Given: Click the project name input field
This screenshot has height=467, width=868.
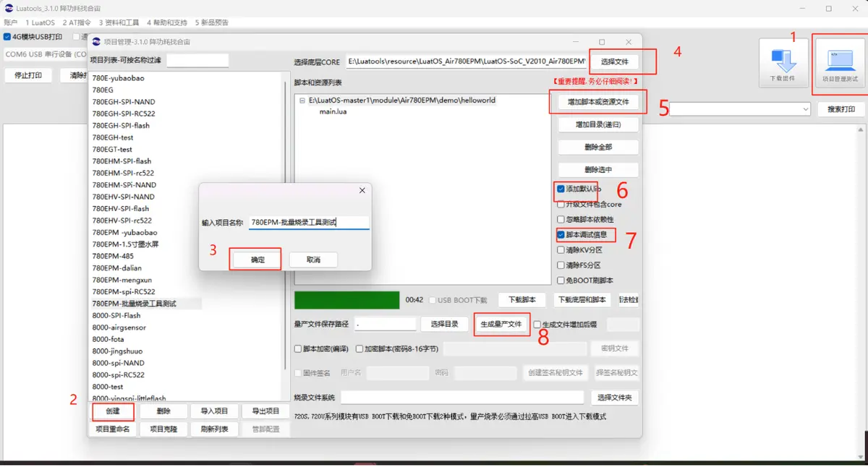Looking at the screenshot, I should tap(309, 223).
